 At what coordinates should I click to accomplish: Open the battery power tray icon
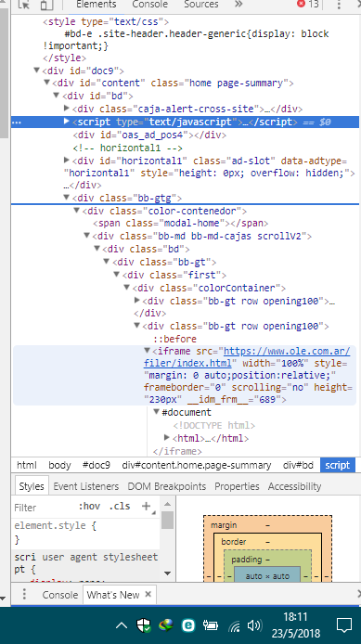[x=211, y=625]
